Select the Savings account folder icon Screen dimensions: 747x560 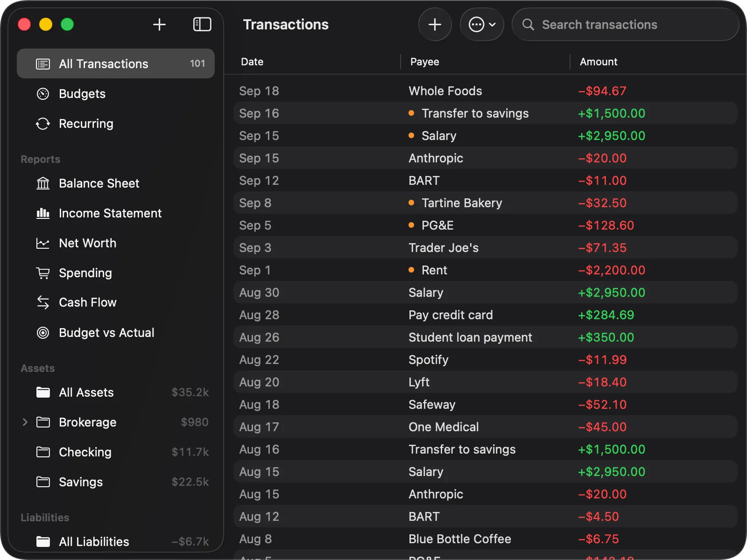pyautogui.click(x=43, y=482)
